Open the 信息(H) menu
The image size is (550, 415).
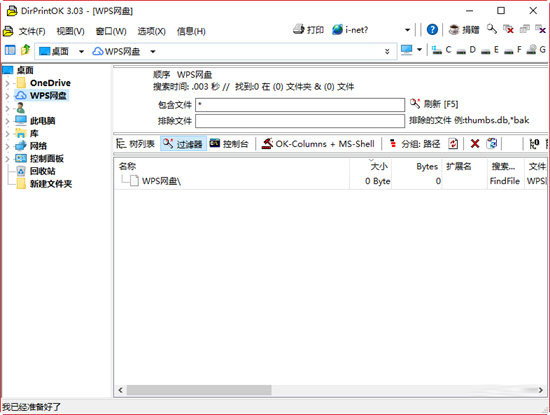coord(191,31)
